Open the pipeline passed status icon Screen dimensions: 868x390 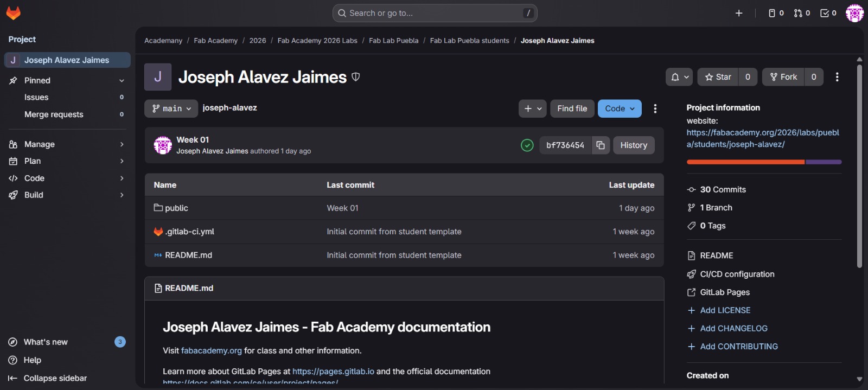(527, 145)
